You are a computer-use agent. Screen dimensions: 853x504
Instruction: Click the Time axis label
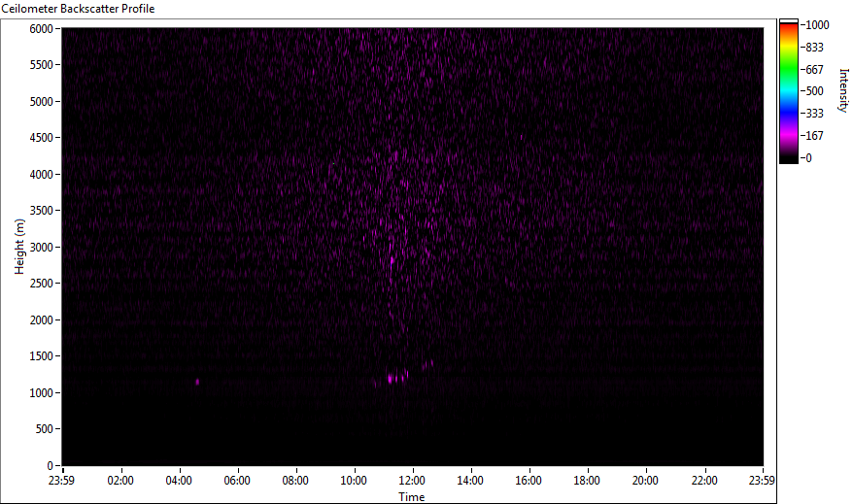(411, 497)
